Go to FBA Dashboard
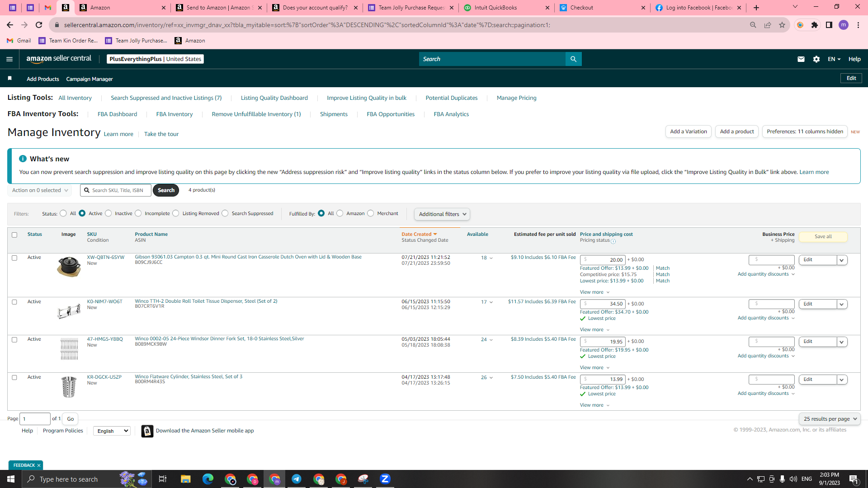Screen dimensions: 868x488 tap(117, 114)
